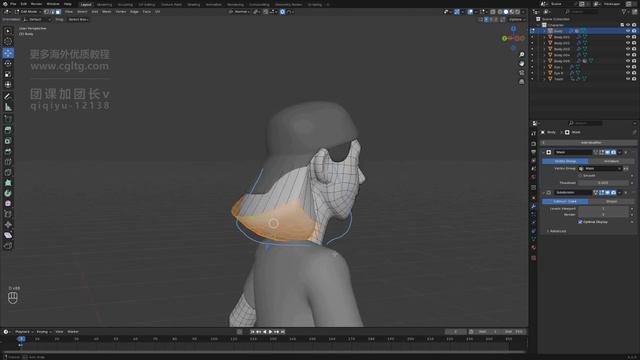Switch viewport to rendered shading
The image size is (640, 360).
click(x=518, y=12)
